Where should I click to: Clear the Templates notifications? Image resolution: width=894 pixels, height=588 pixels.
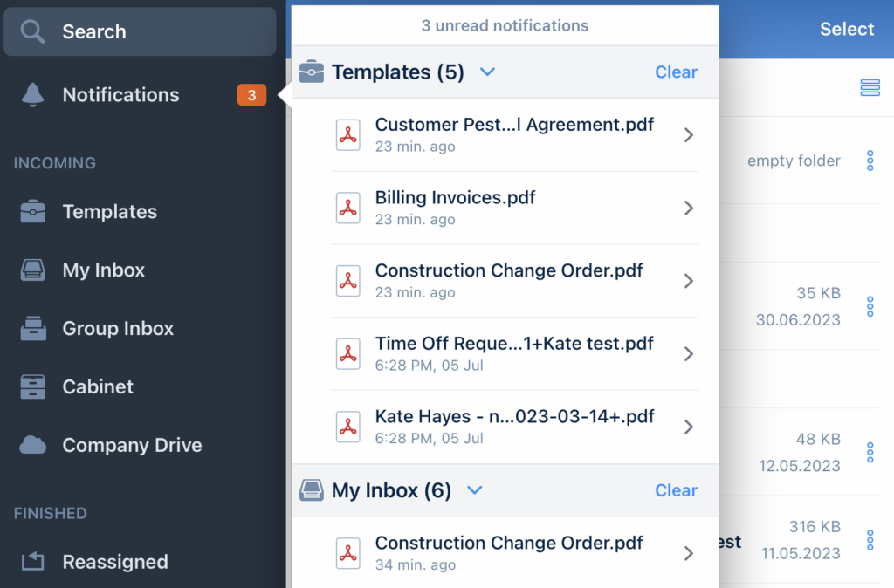pyautogui.click(x=676, y=72)
